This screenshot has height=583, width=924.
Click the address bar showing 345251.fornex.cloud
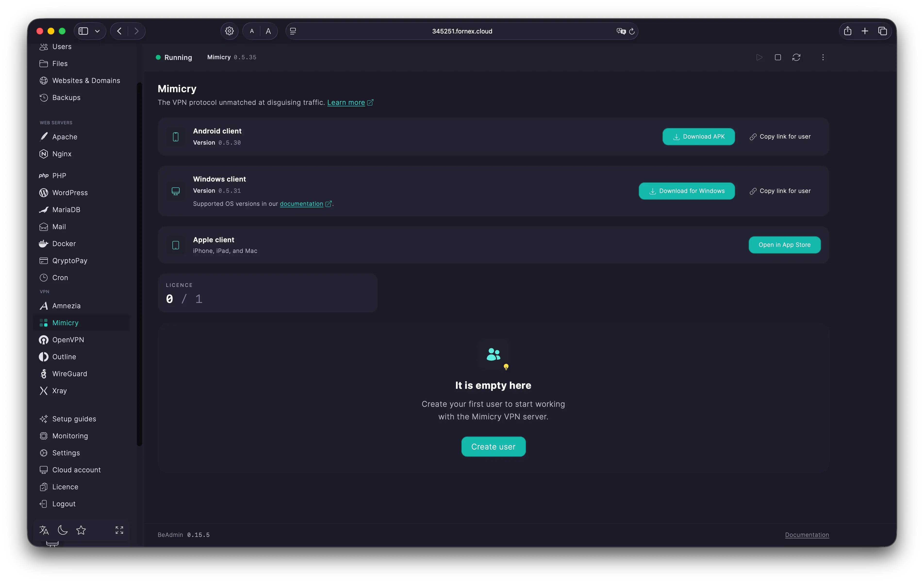(462, 31)
